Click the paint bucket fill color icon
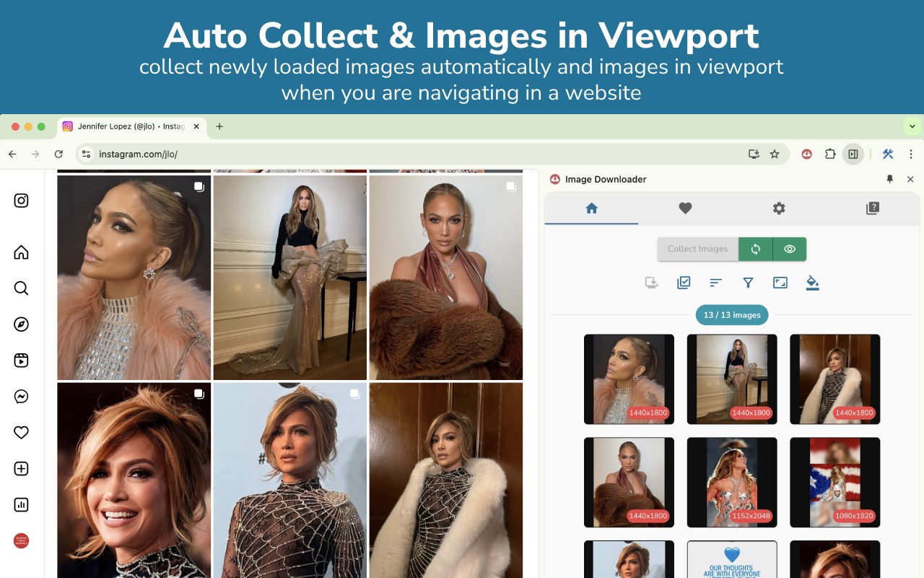This screenshot has width=924, height=578. [x=812, y=282]
